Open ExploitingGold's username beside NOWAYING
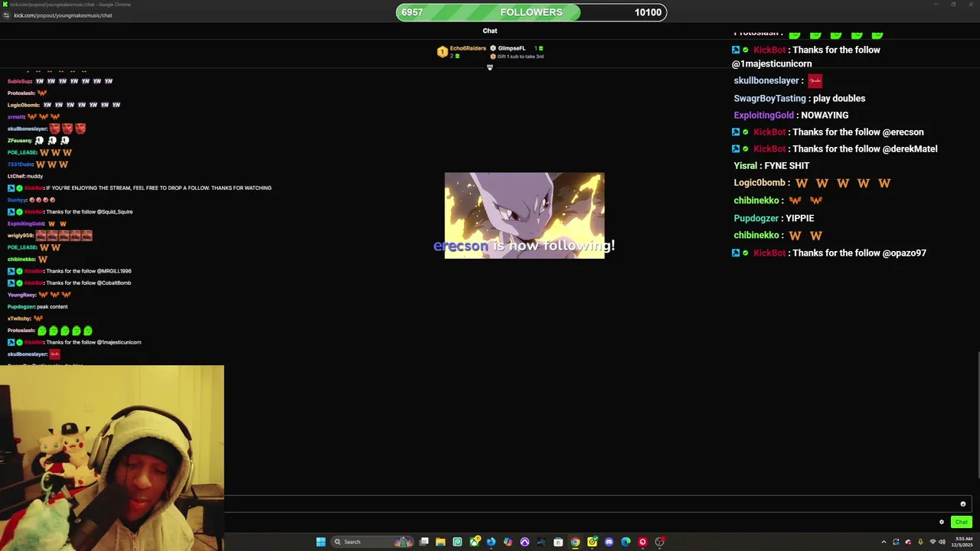980x551 pixels. tap(763, 115)
